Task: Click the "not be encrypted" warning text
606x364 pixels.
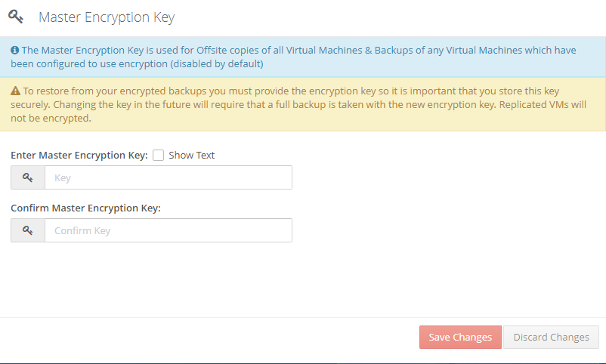Action: 51,119
